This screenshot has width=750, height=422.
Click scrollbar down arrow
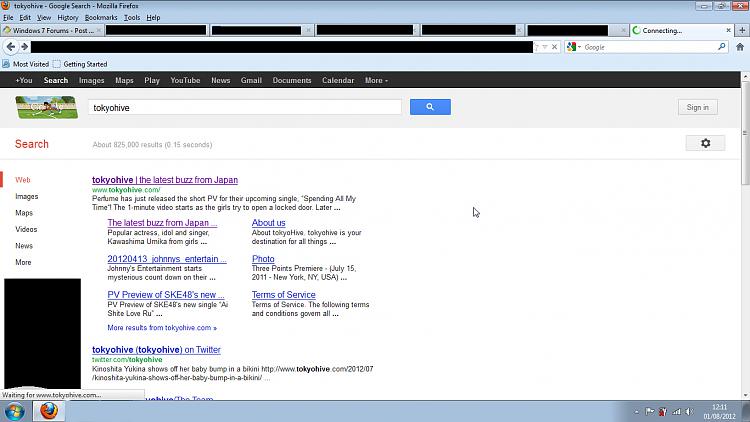tap(745, 396)
